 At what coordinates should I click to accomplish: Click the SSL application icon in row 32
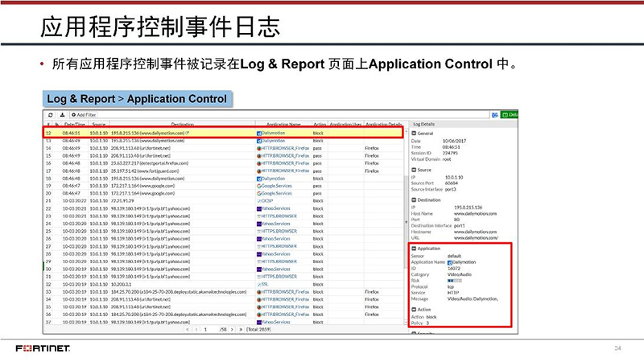click(x=259, y=284)
